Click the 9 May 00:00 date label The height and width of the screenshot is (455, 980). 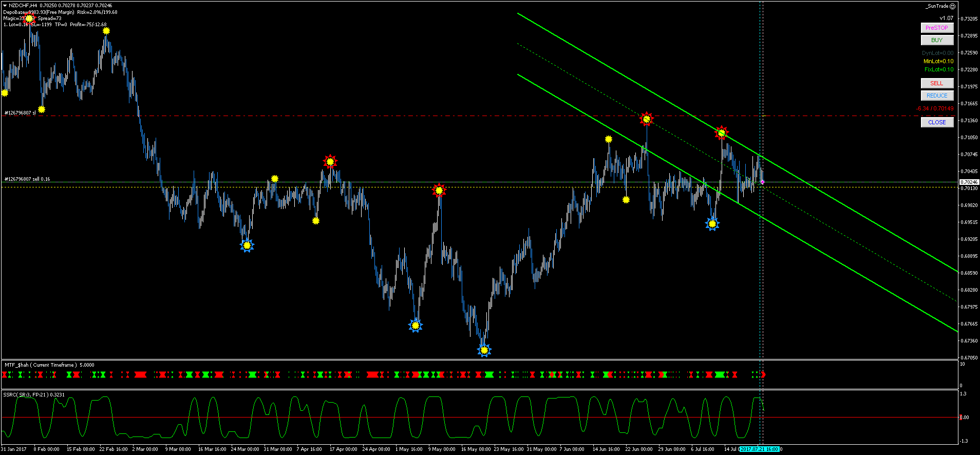[x=442, y=449]
